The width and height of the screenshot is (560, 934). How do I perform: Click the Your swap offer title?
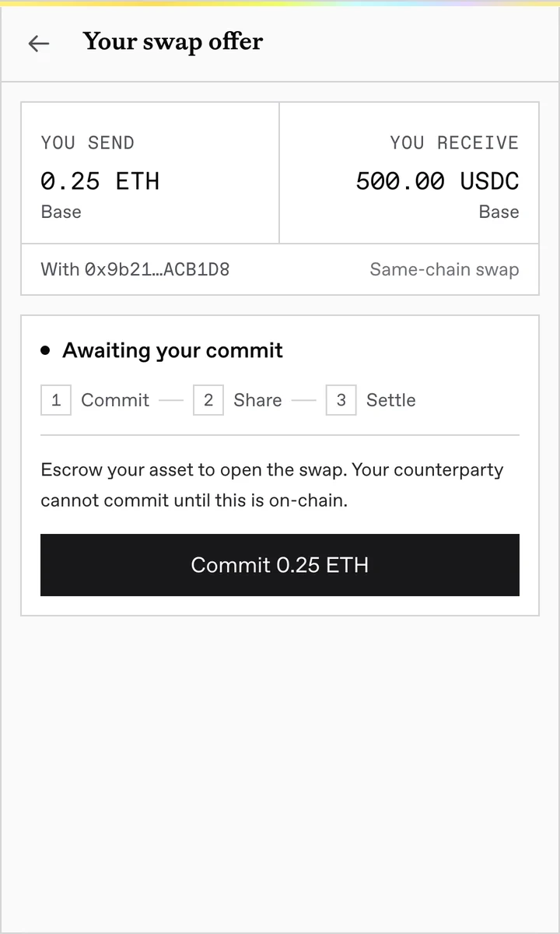tap(173, 41)
